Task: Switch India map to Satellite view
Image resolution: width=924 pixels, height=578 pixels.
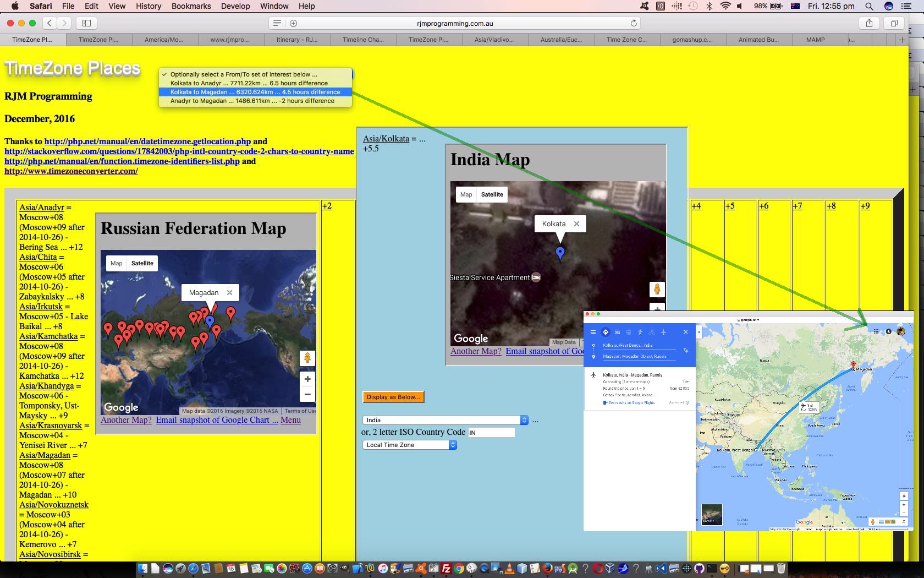Action: [x=492, y=194]
